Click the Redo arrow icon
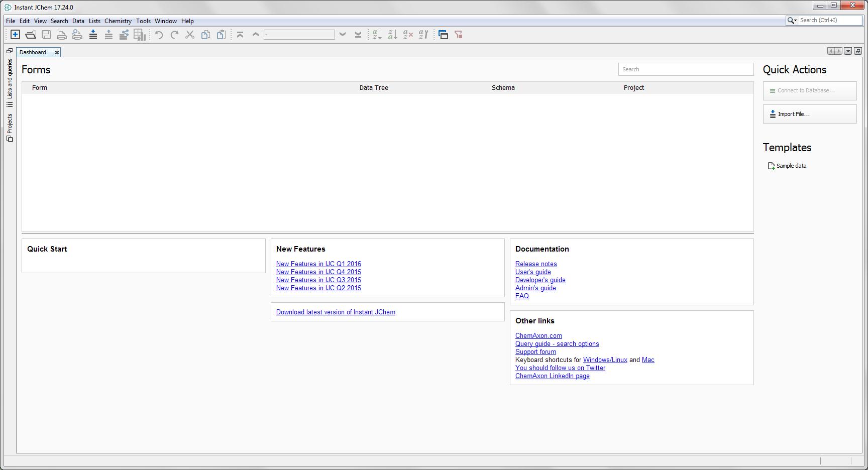Viewport: 868px width, 470px height. [174, 35]
